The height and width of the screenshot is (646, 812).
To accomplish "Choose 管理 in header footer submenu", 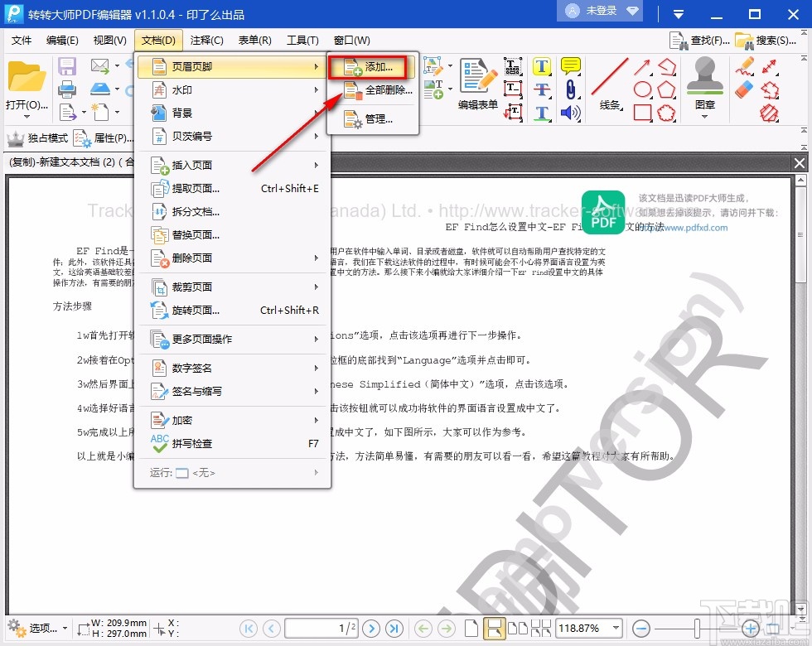I will (373, 119).
